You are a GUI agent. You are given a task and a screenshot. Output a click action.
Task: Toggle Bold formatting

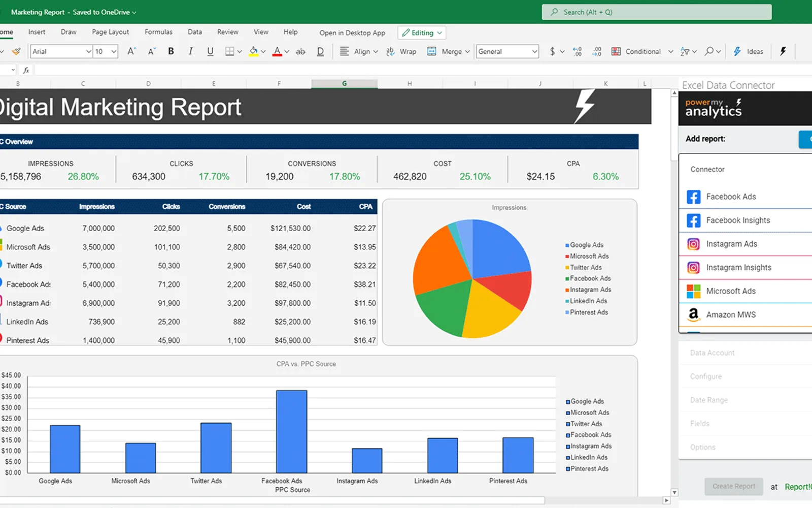[x=171, y=51]
